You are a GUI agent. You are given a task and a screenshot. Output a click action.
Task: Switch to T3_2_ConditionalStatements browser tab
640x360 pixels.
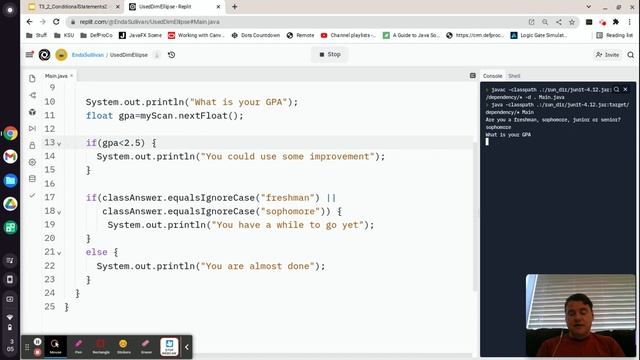(x=73, y=7)
